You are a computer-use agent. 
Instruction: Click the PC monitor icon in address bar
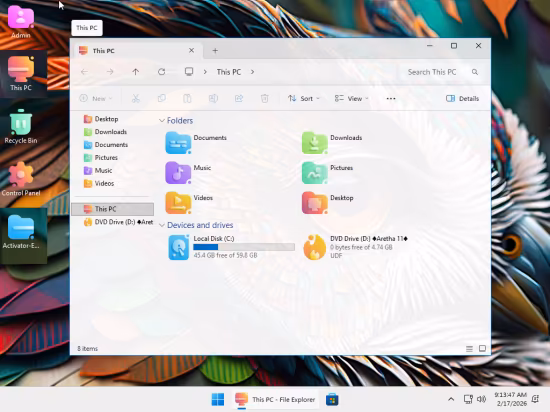pos(189,72)
